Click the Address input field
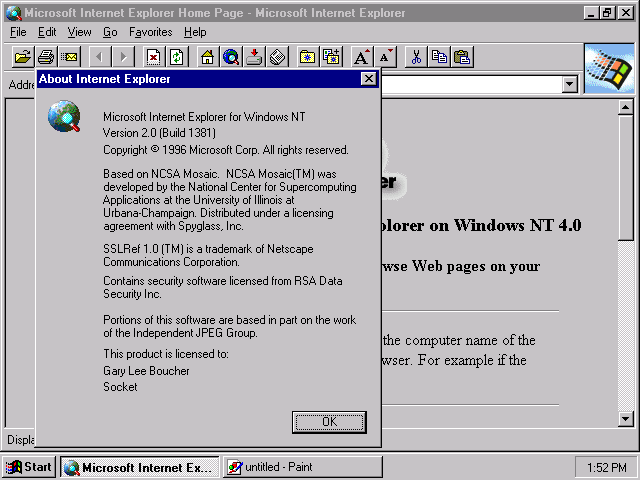Image resolution: width=640 pixels, height=480 pixels. point(471,84)
